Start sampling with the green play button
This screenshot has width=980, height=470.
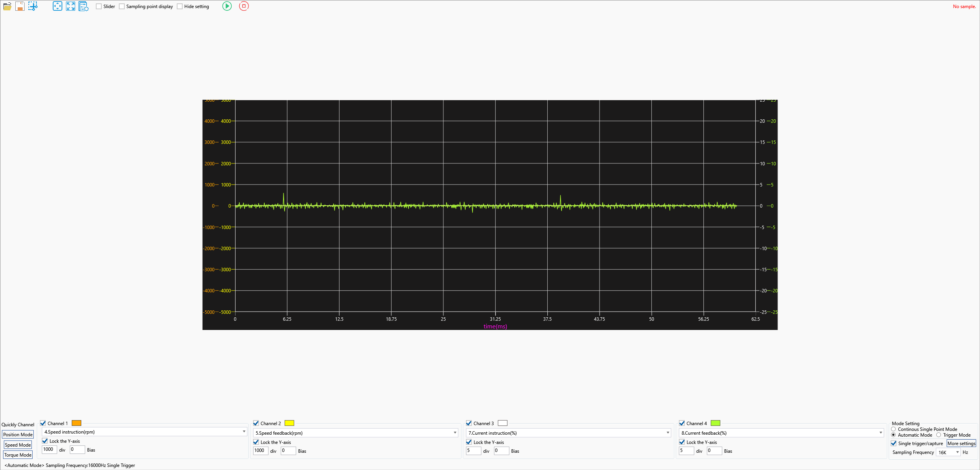click(x=227, y=6)
